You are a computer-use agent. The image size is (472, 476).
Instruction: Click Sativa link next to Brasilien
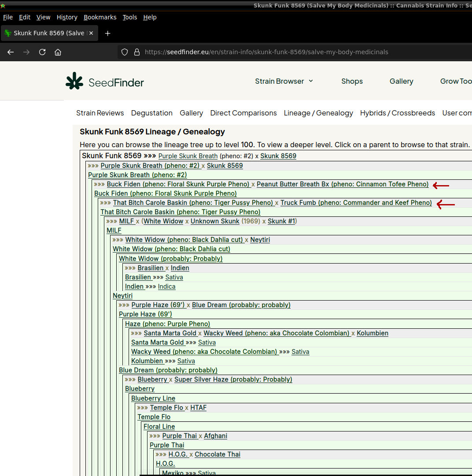174,277
